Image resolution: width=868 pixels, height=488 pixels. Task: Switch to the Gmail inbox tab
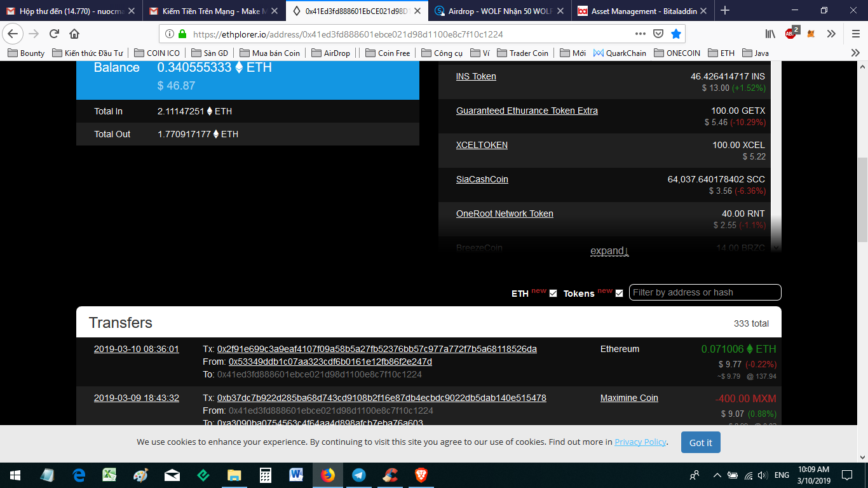(x=71, y=11)
